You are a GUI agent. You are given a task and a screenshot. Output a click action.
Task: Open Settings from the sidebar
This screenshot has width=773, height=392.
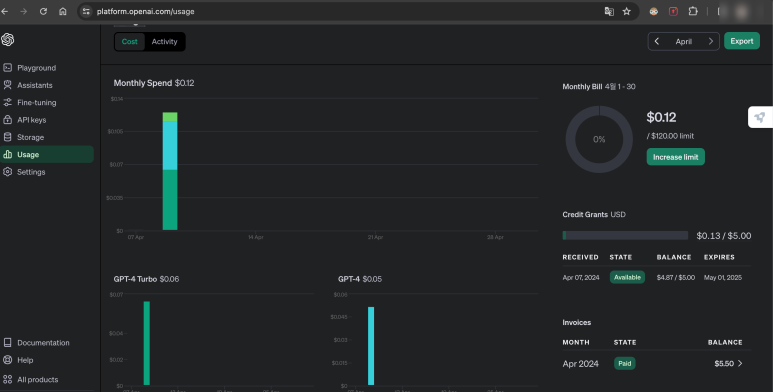tap(31, 172)
